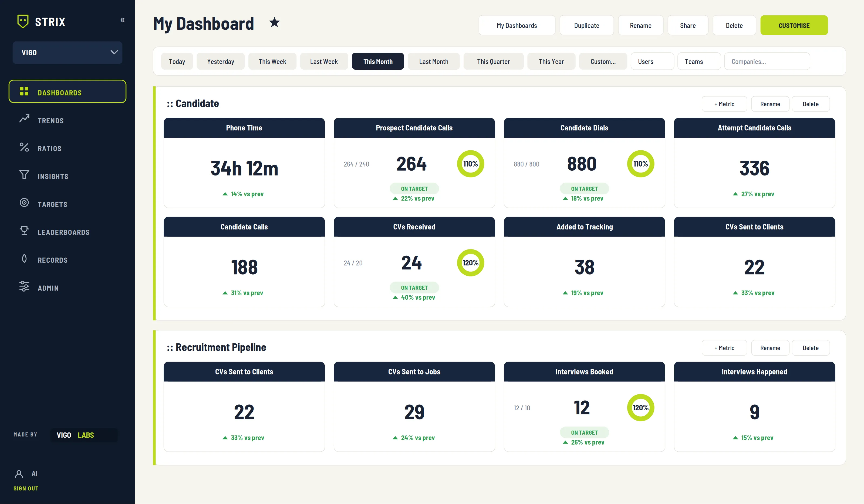Open the Users filter dropdown
The image size is (864, 504).
(x=652, y=61)
